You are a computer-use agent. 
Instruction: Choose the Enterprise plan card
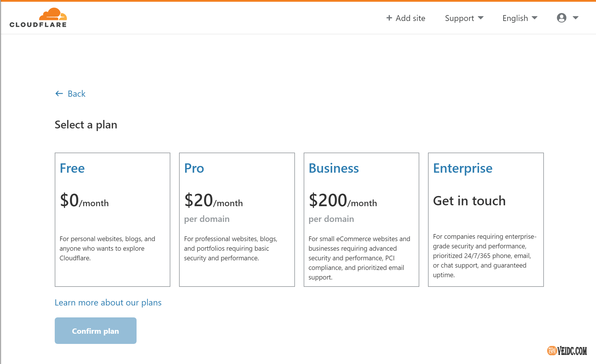(486, 220)
